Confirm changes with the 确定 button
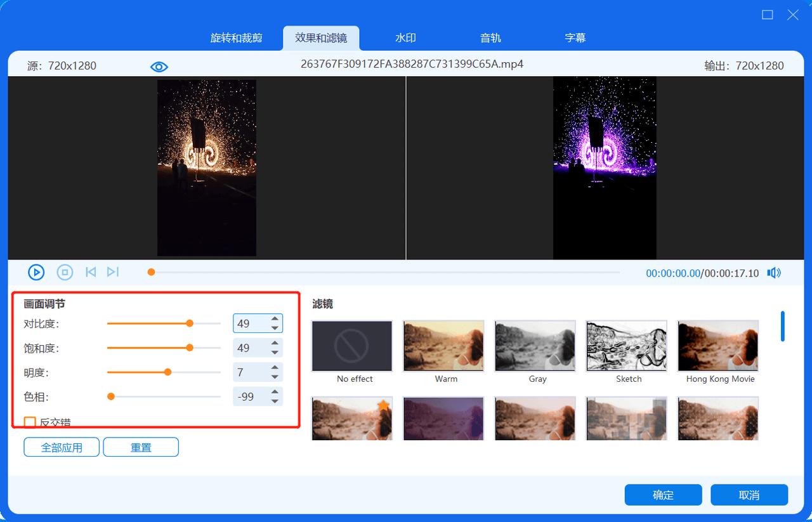Image resolution: width=812 pixels, height=522 pixels. click(x=663, y=495)
